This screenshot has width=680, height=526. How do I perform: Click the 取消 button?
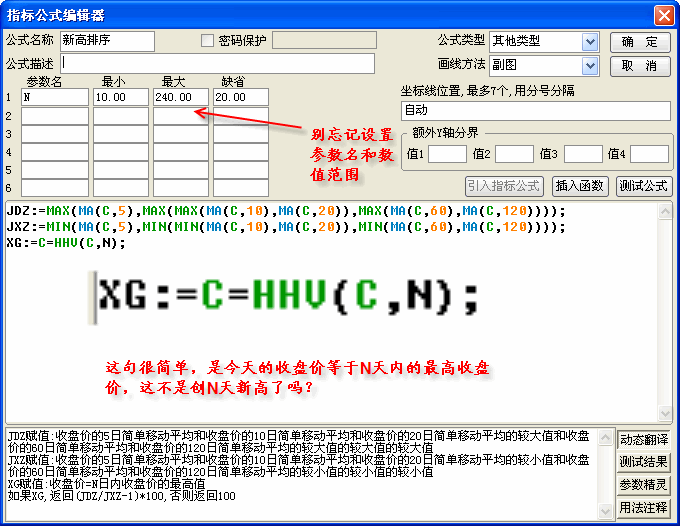point(640,66)
